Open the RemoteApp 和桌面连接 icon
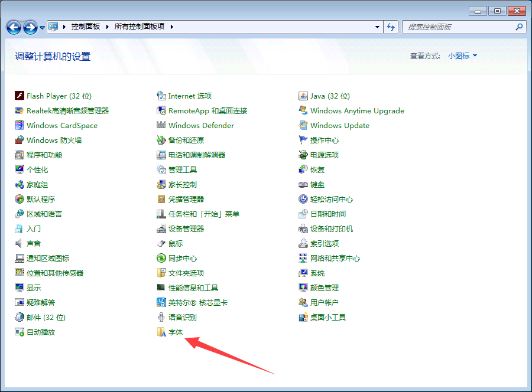 click(161, 111)
